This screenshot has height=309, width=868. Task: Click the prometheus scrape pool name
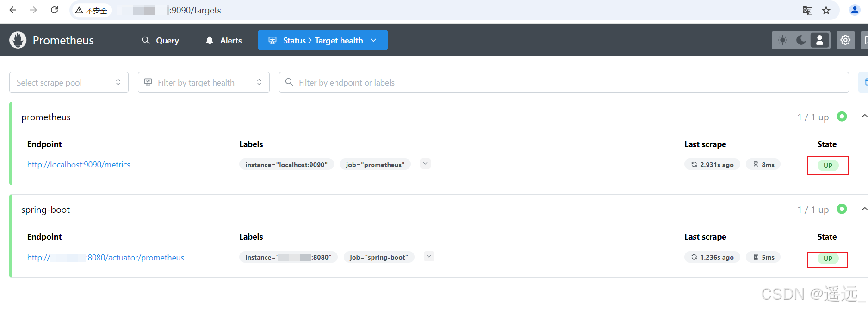(46, 117)
